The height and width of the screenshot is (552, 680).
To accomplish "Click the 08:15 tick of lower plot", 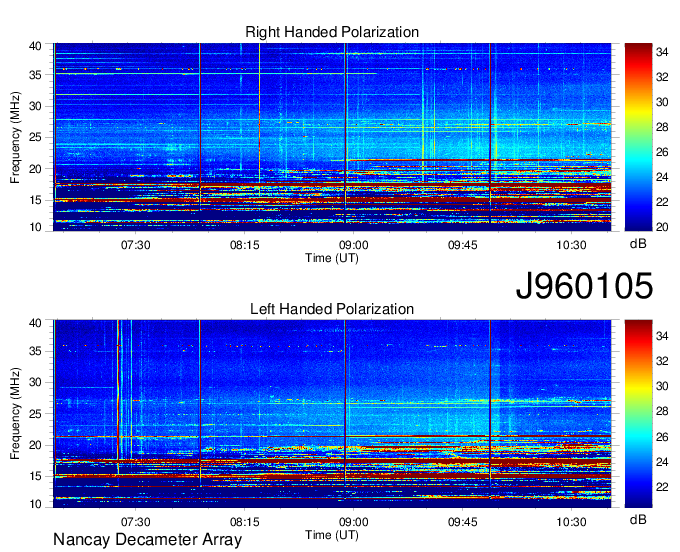I will 245,522.
